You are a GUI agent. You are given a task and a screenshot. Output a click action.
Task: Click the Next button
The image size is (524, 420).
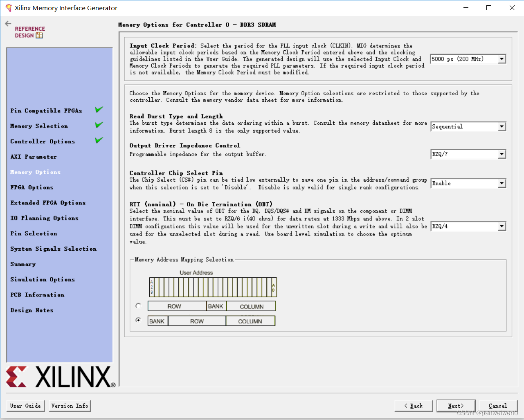click(x=456, y=406)
